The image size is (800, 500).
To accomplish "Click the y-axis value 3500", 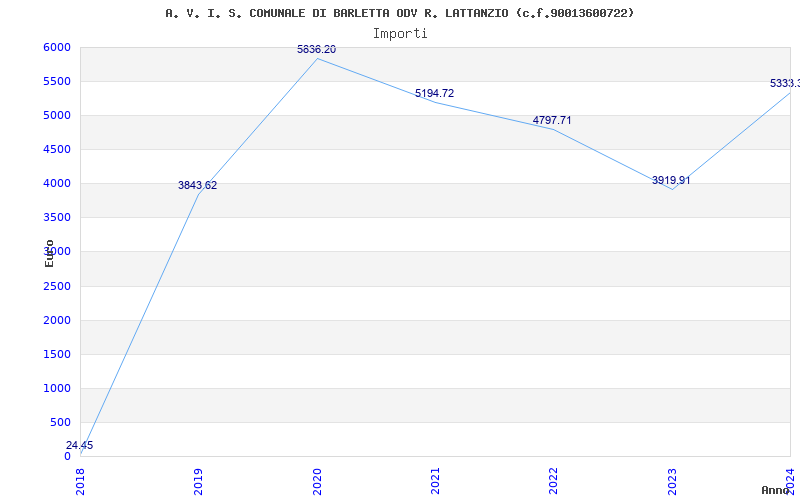I will tap(57, 218).
